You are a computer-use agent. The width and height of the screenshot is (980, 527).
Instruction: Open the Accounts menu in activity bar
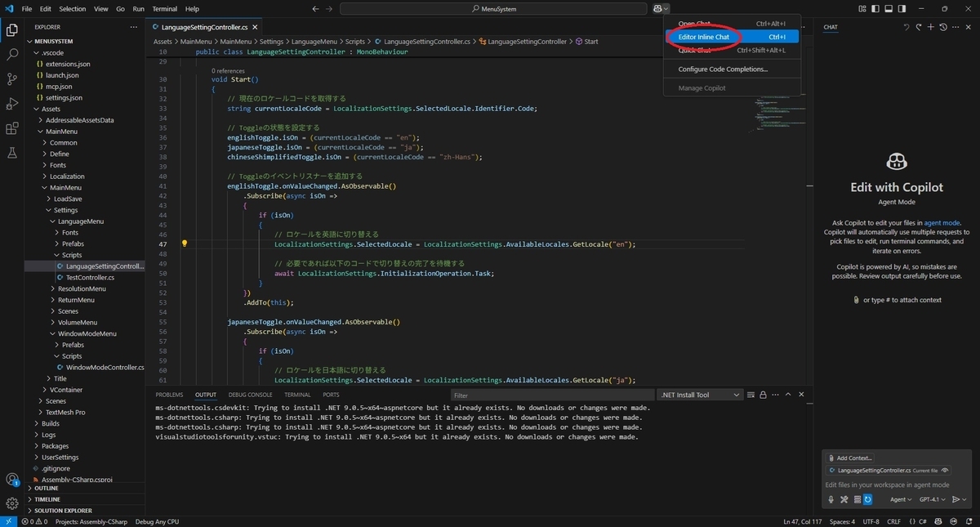(x=12, y=480)
